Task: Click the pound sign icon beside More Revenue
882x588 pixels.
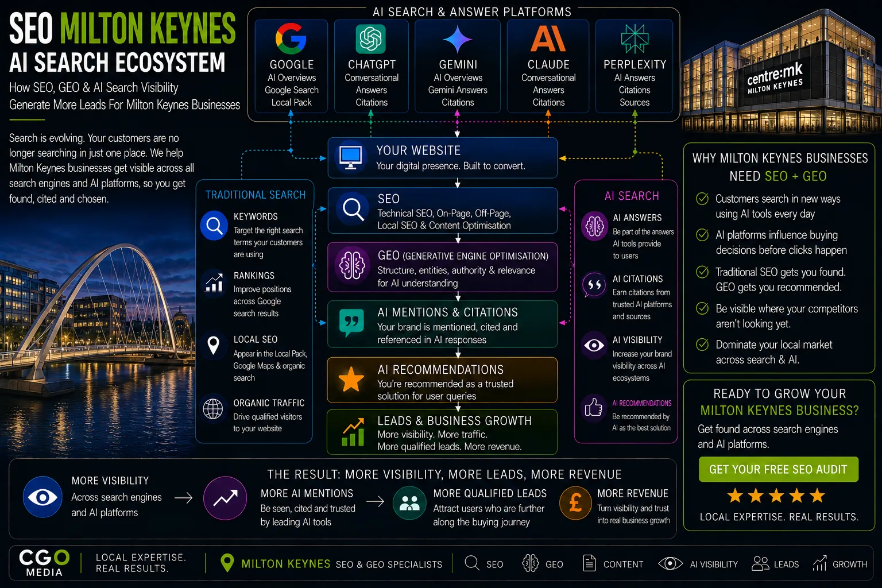Action: tap(575, 502)
